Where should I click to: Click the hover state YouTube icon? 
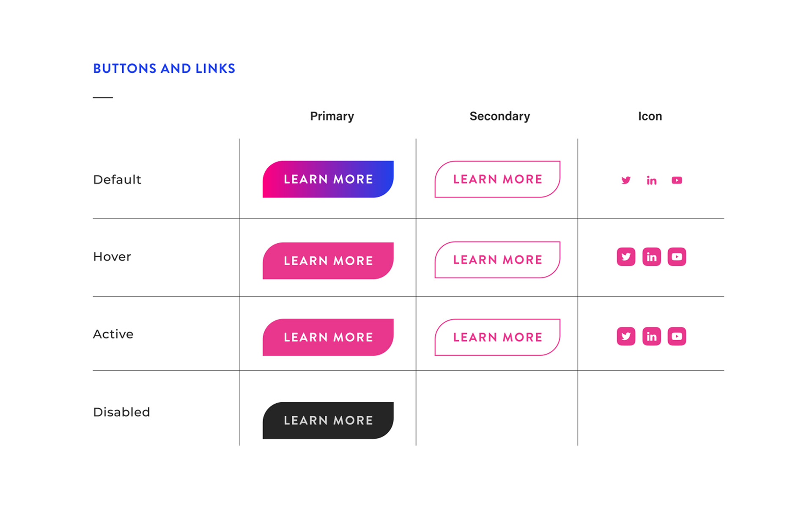pos(677,257)
